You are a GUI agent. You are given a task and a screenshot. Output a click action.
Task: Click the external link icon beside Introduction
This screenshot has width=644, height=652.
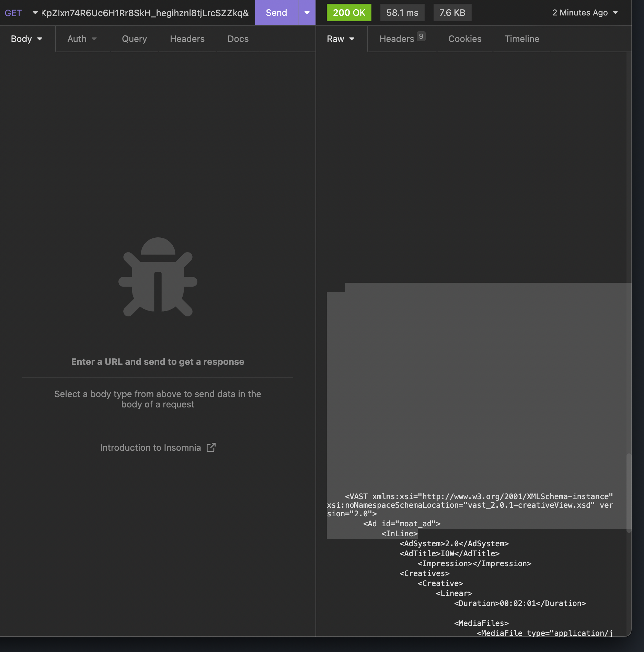[x=211, y=447]
